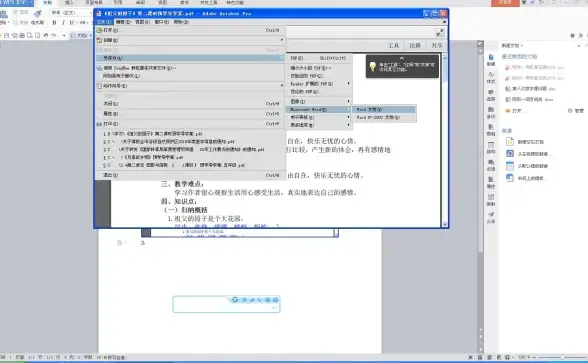
Task: Select Microsoft Word in Save As submenu
Action: 319,110
